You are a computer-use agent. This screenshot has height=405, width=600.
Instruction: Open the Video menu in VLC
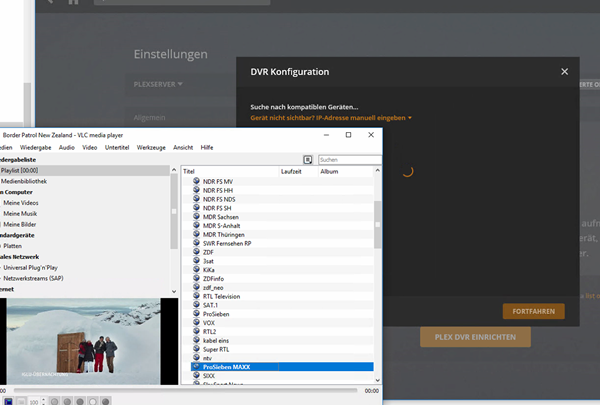click(90, 147)
